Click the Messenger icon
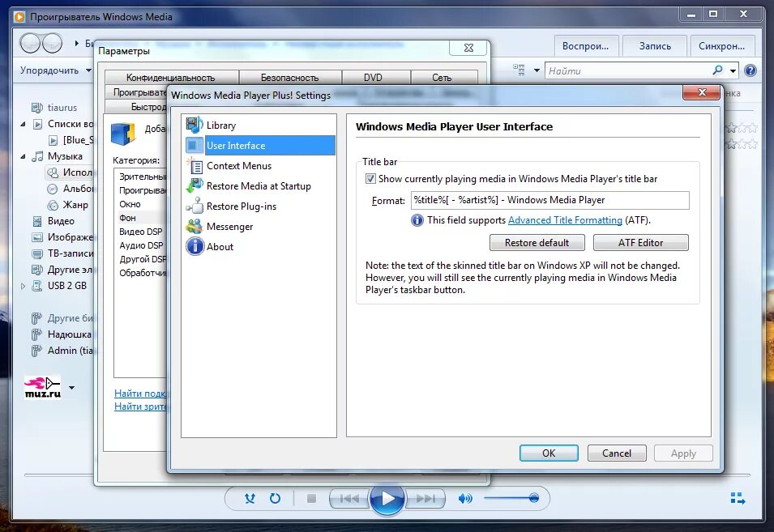Screen dimensions: 774x532 tap(195, 226)
